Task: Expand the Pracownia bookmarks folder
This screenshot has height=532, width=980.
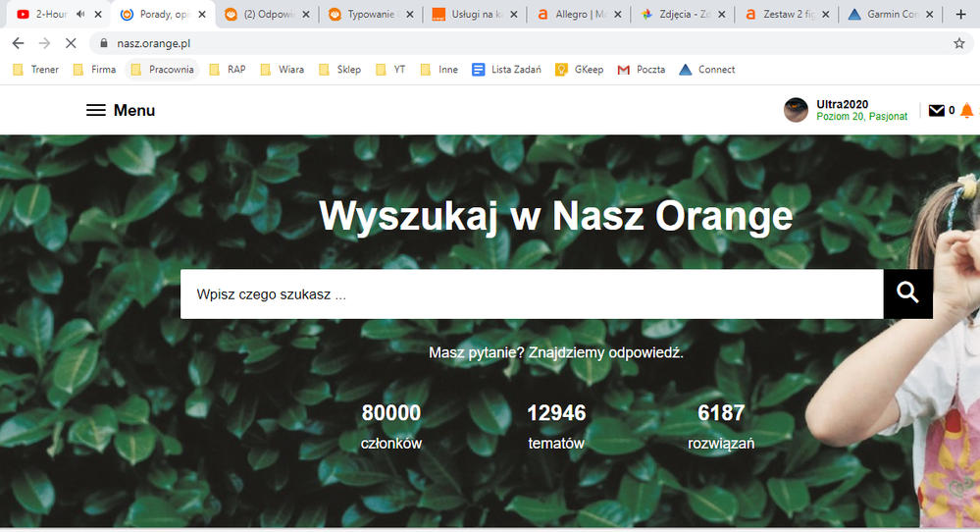Action: point(163,70)
